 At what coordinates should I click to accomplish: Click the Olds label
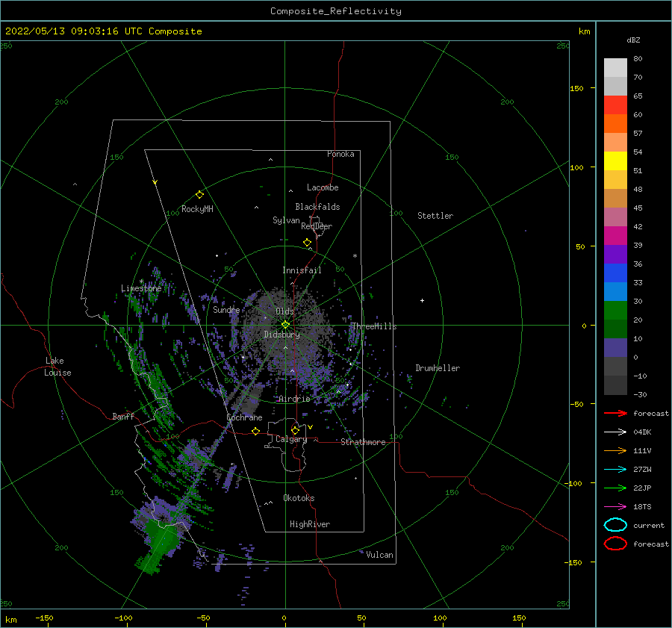coord(284,311)
